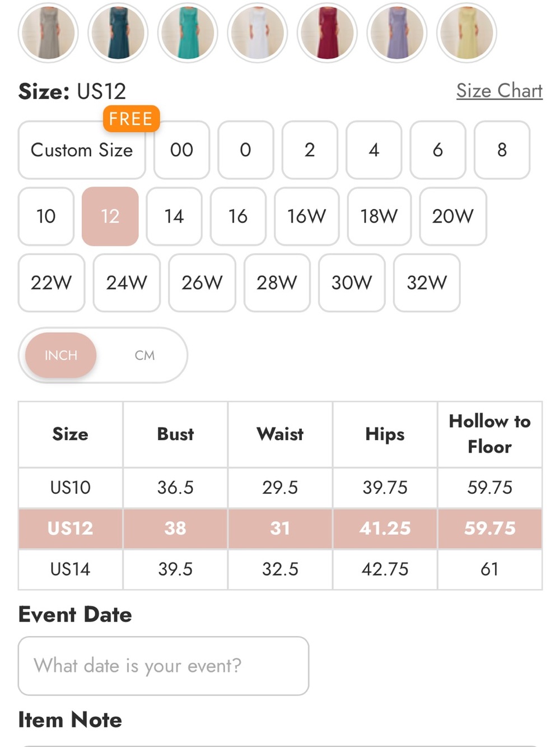Choose the burgundy red dress color
560x747 pixels.
(327, 33)
